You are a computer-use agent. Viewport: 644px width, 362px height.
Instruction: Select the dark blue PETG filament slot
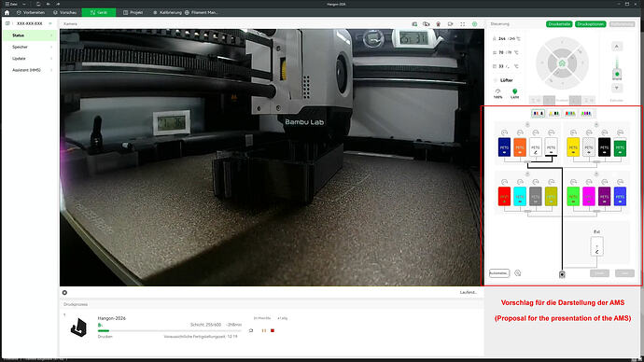[504, 146]
